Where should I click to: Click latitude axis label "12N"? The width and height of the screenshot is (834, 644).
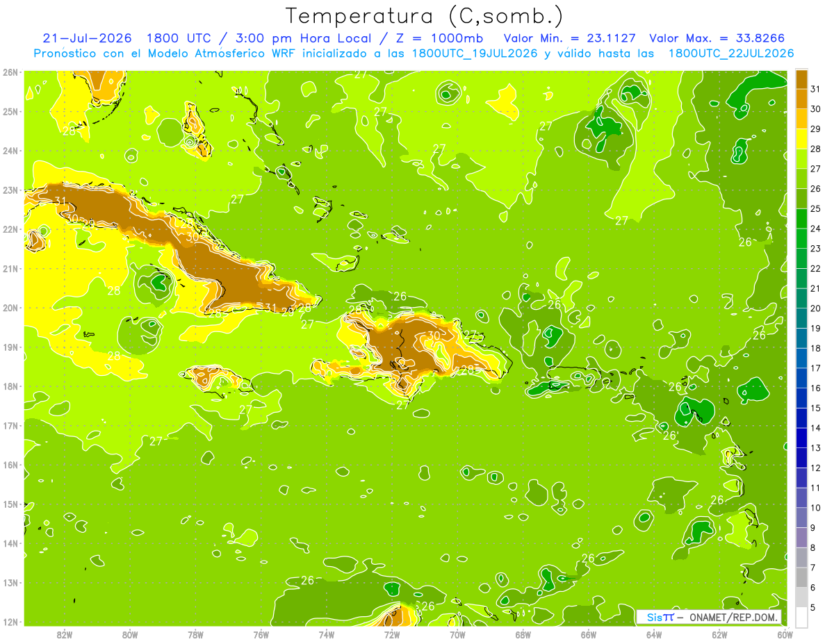[x=10, y=622]
